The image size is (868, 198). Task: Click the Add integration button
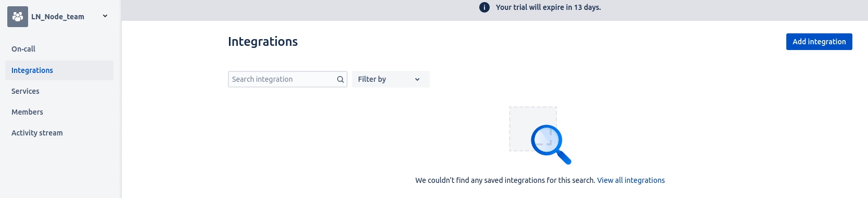(x=819, y=42)
